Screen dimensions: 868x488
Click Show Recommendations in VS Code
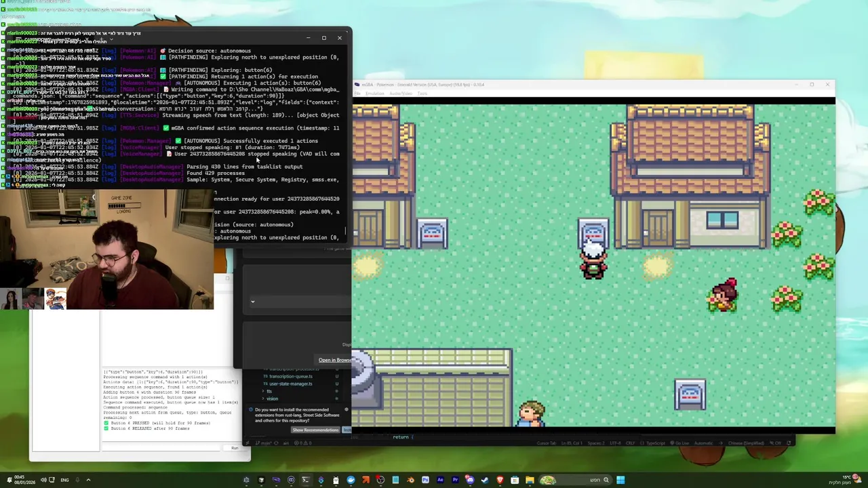(315, 430)
